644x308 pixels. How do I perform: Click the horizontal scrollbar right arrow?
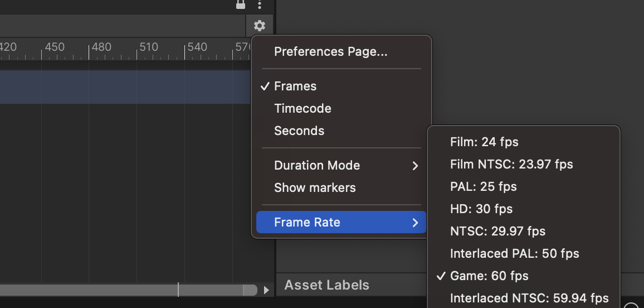266,290
